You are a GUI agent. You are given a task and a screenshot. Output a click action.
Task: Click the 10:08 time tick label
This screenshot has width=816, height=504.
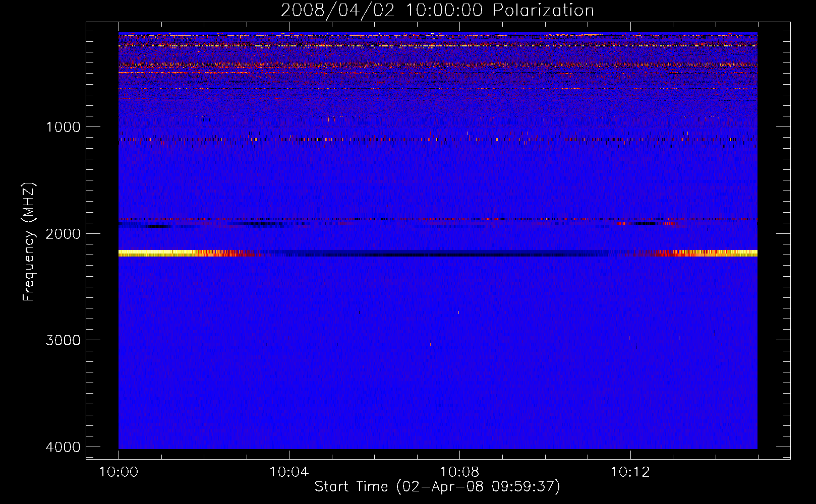[x=459, y=472]
